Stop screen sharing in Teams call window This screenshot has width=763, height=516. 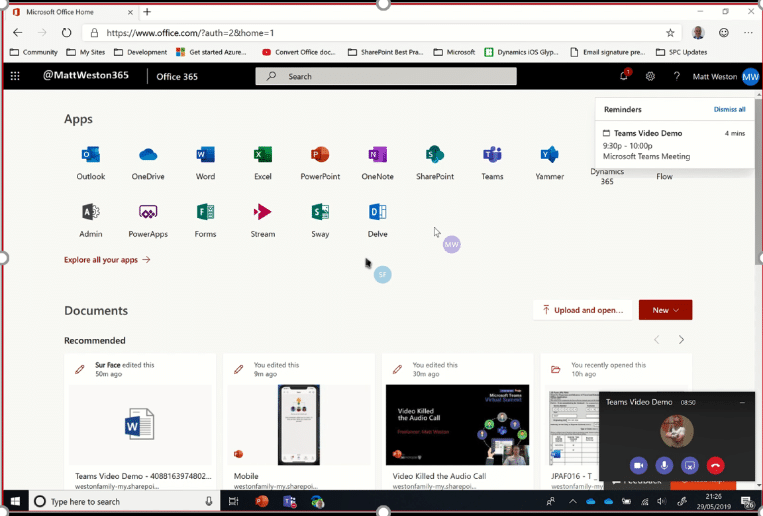(690, 465)
